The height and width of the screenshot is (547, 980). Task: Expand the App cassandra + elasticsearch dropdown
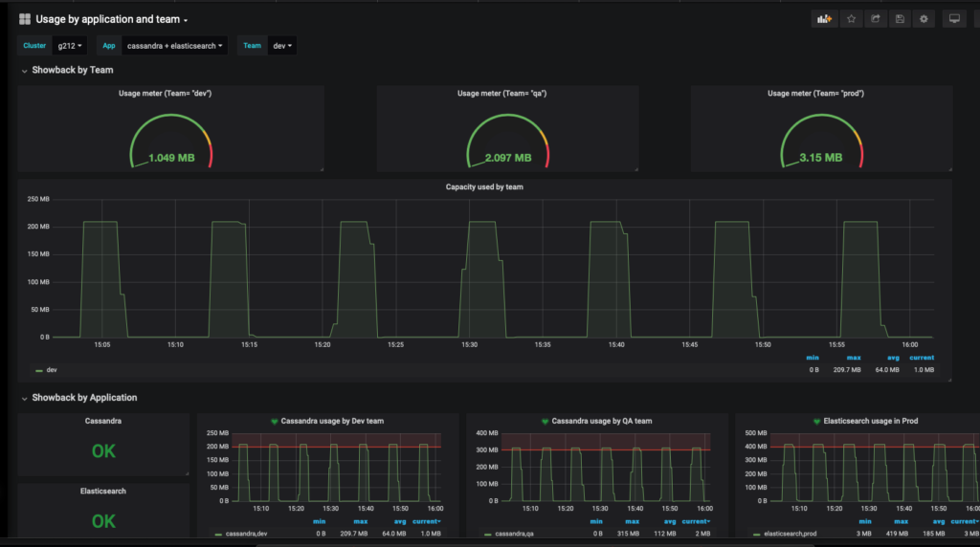tap(175, 45)
